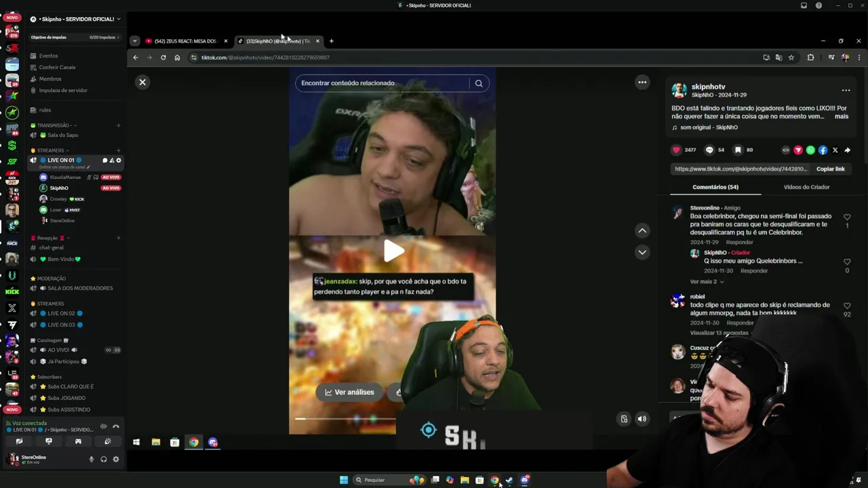Viewport: 868px width, 488px height.
Task: Open LIVE ON 01 channel settings gear
Action: [119, 161]
